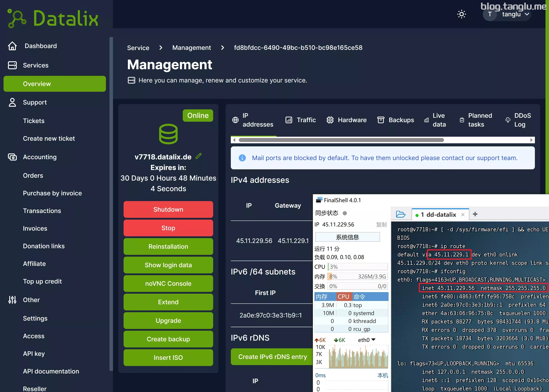549x392 pixels.
Task: Click the pencil icon to edit hostname
Action: [x=199, y=156]
